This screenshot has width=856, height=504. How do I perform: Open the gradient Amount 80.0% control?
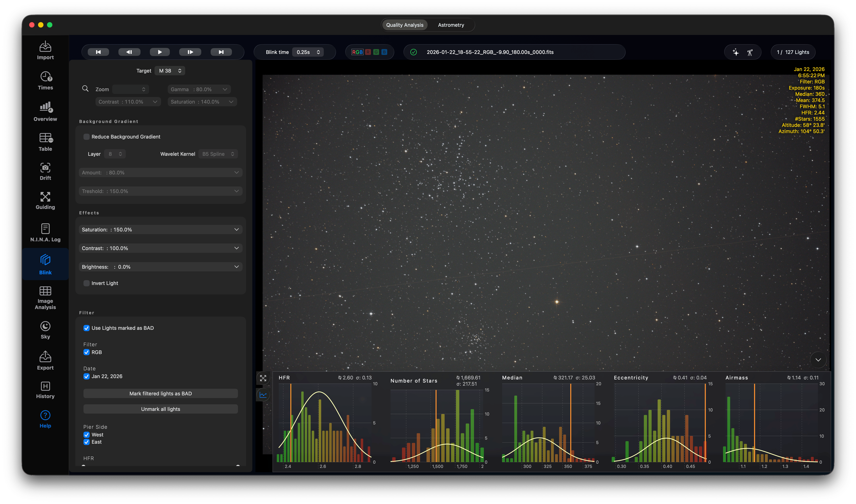pos(160,172)
